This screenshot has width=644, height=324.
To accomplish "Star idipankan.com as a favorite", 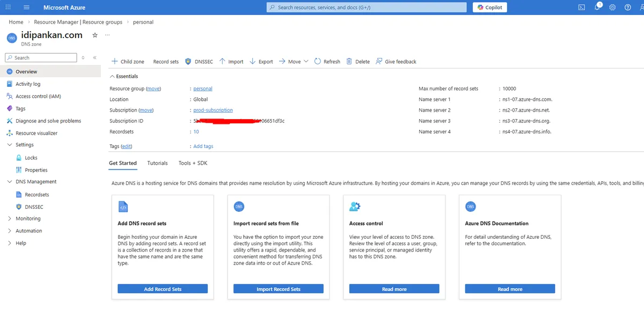I will pyautogui.click(x=94, y=34).
